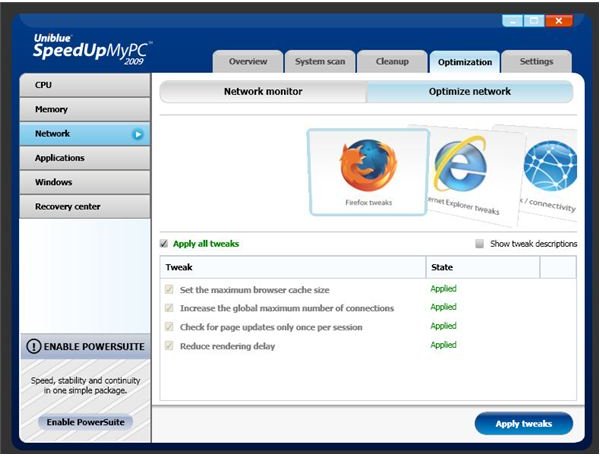
Task: Go to the Settings tab
Action: click(536, 62)
